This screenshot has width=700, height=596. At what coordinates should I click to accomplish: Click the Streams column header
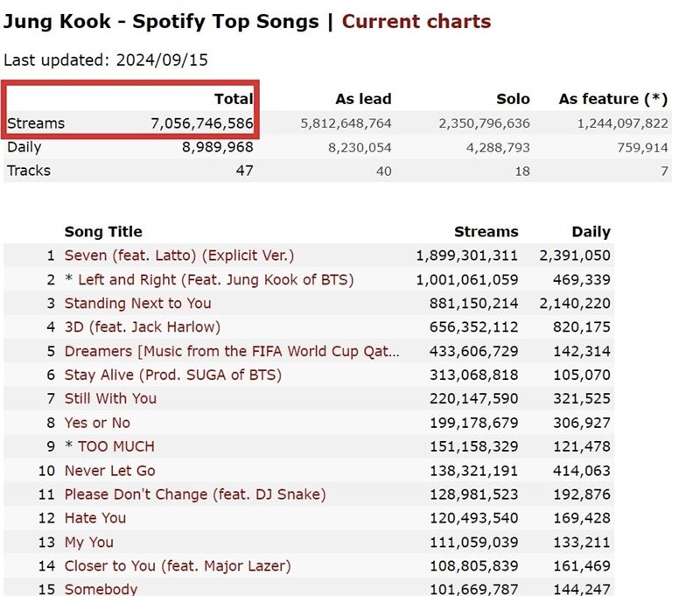click(x=486, y=232)
